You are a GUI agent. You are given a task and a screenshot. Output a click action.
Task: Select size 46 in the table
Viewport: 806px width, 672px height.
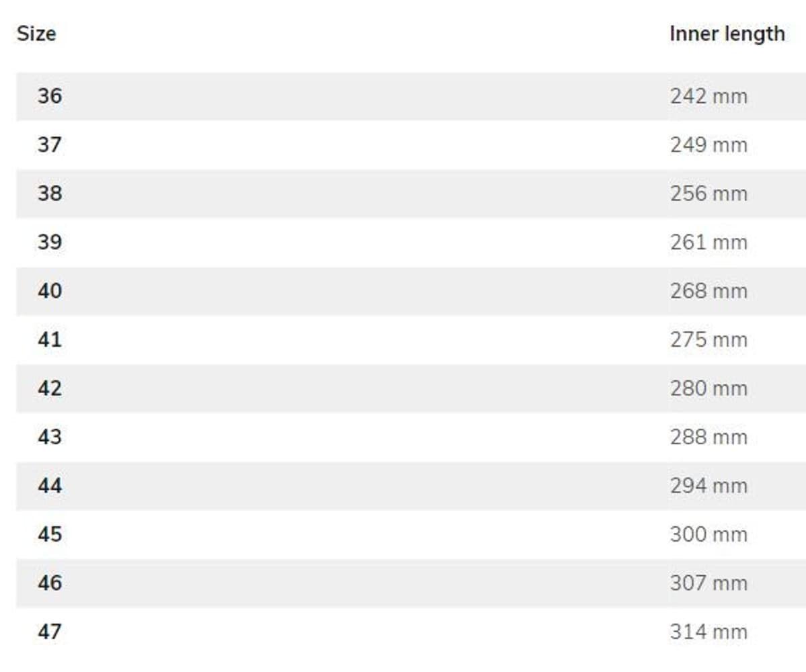point(49,583)
